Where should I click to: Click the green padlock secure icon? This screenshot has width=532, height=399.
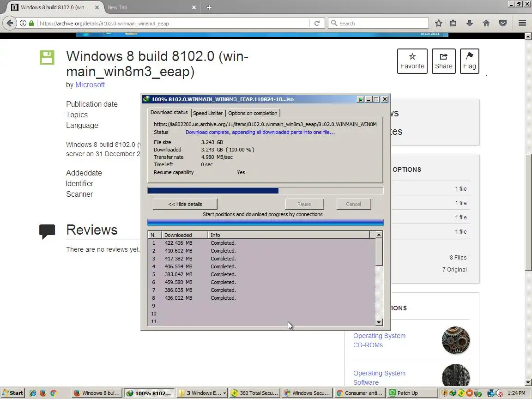[31, 24]
